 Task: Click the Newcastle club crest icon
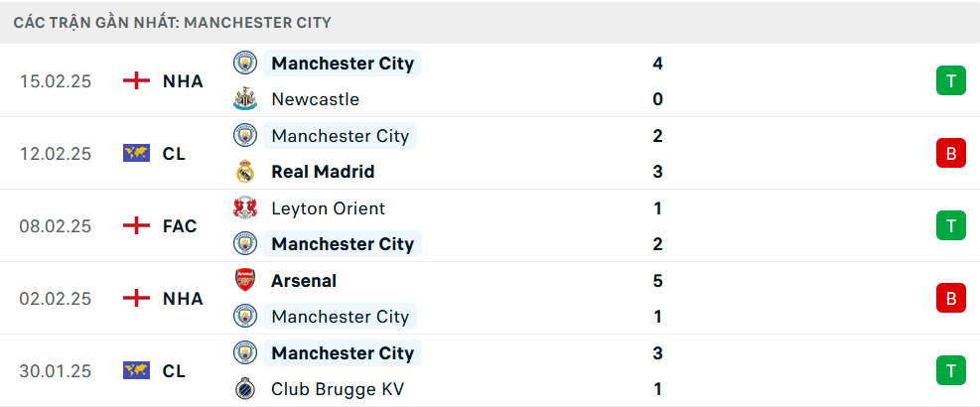244,99
